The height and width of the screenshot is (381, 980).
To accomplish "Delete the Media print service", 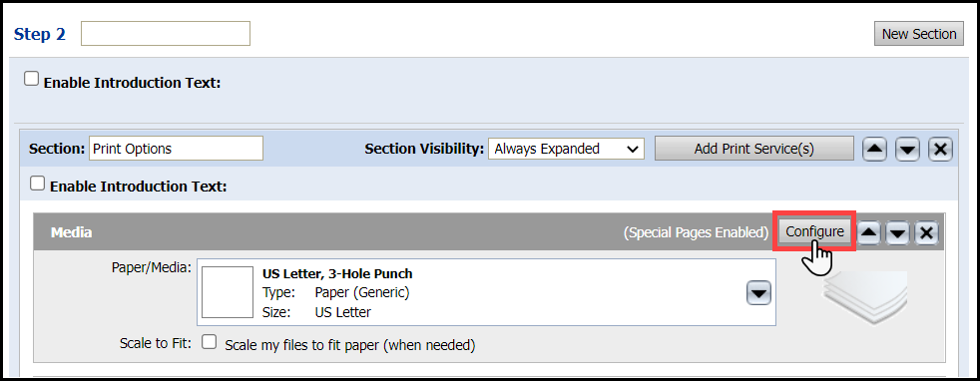I will [x=927, y=232].
